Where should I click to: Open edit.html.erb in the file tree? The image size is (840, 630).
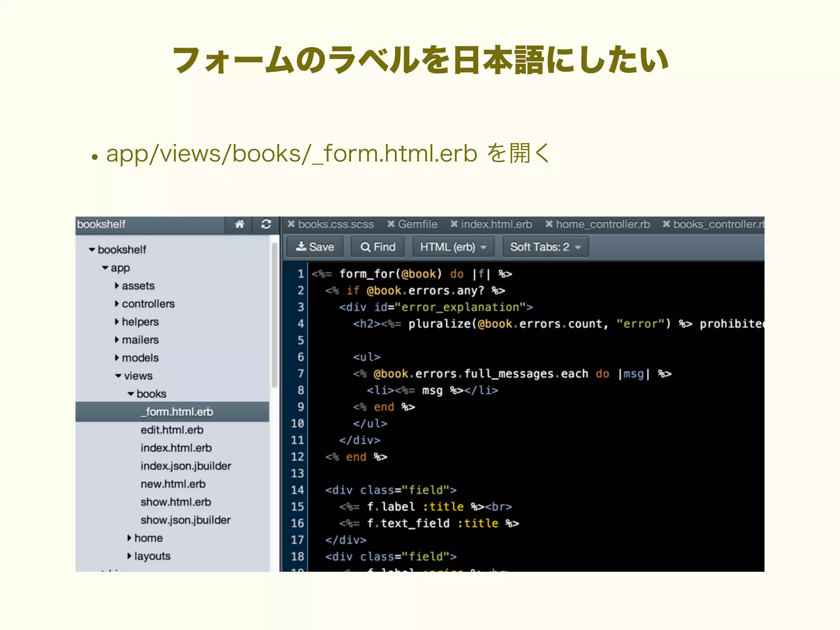tap(172, 430)
